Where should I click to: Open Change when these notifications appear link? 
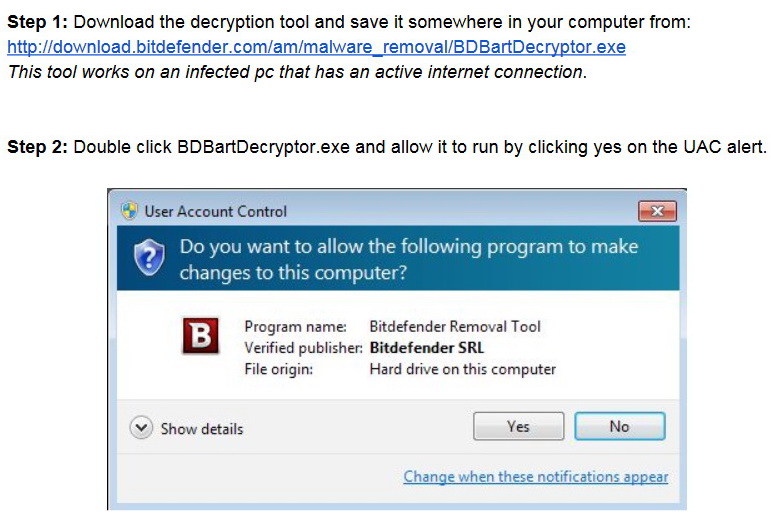[x=535, y=477]
